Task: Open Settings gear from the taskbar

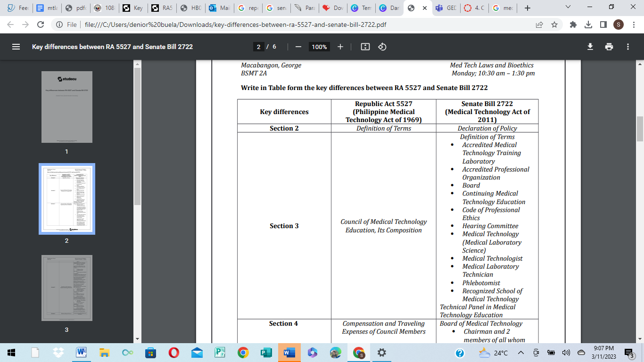Action: [x=382, y=353]
